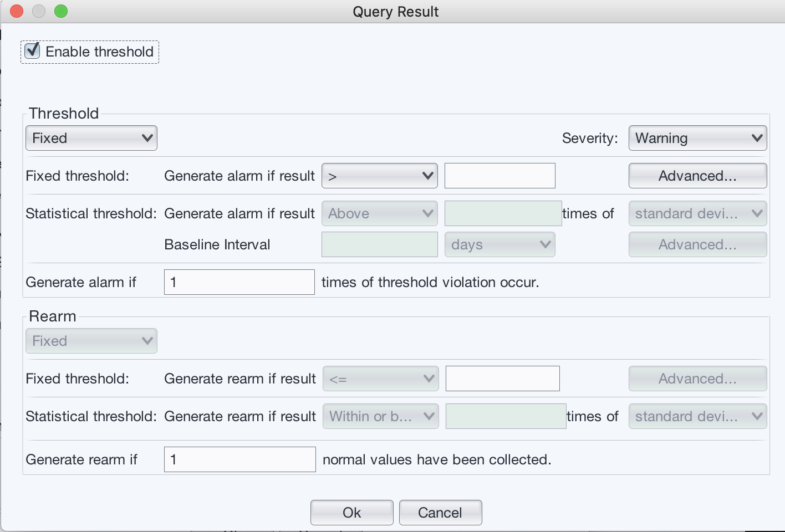Open the alarm comparison operator dropdown
The image size is (785, 532).
tap(379, 176)
